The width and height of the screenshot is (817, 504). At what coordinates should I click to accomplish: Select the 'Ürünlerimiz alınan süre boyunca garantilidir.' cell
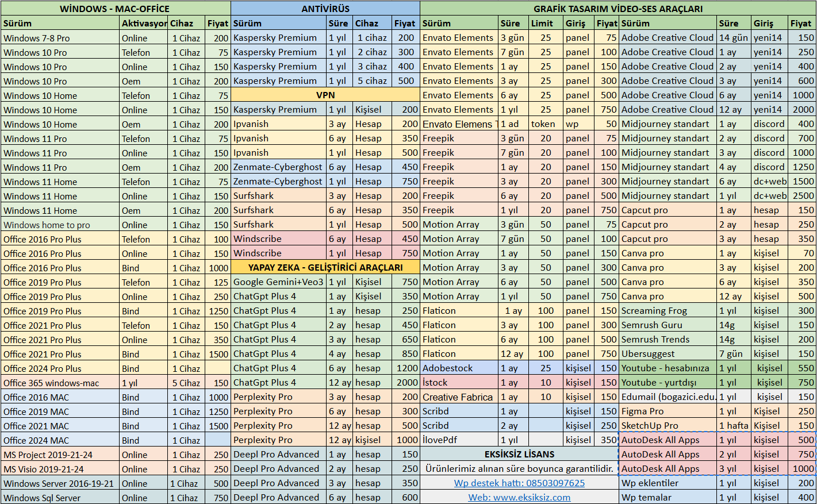coord(519,468)
